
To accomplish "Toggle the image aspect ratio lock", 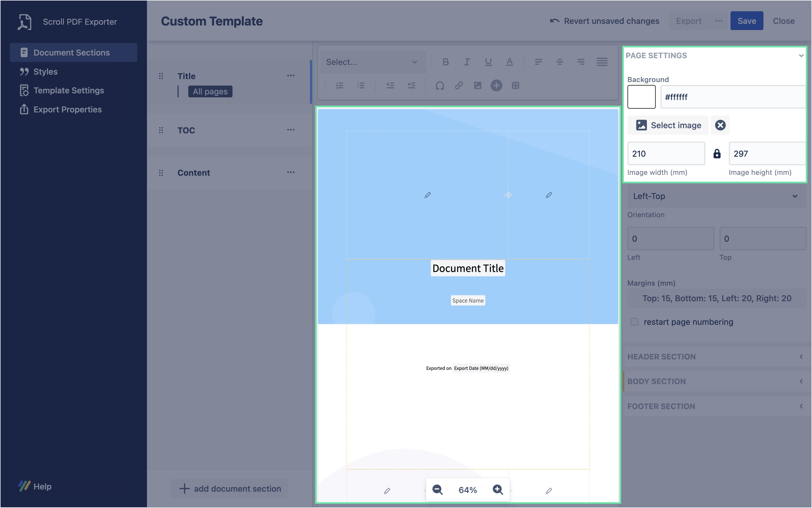I will click(717, 153).
